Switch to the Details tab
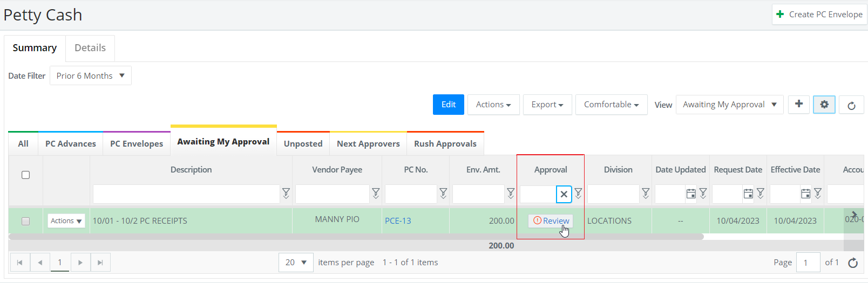The height and width of the screenshot is (283, 868). (90, 48)
